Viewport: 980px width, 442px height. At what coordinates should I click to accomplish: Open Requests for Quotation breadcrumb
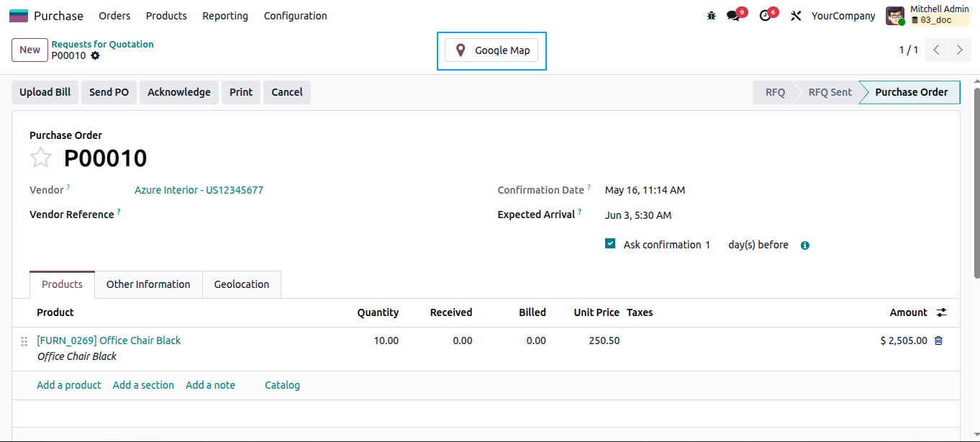[x=102, y=44]
